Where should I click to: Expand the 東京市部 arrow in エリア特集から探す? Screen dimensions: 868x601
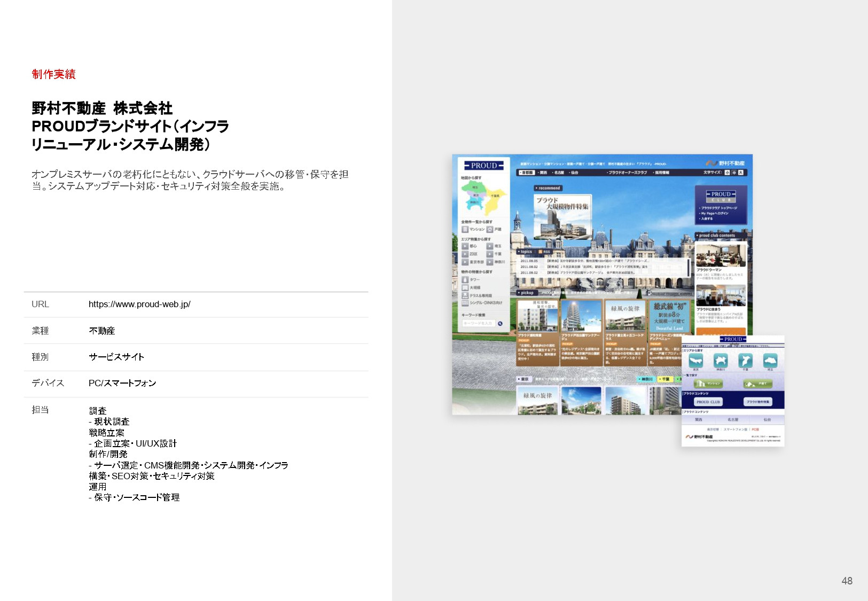click(465, 261)
